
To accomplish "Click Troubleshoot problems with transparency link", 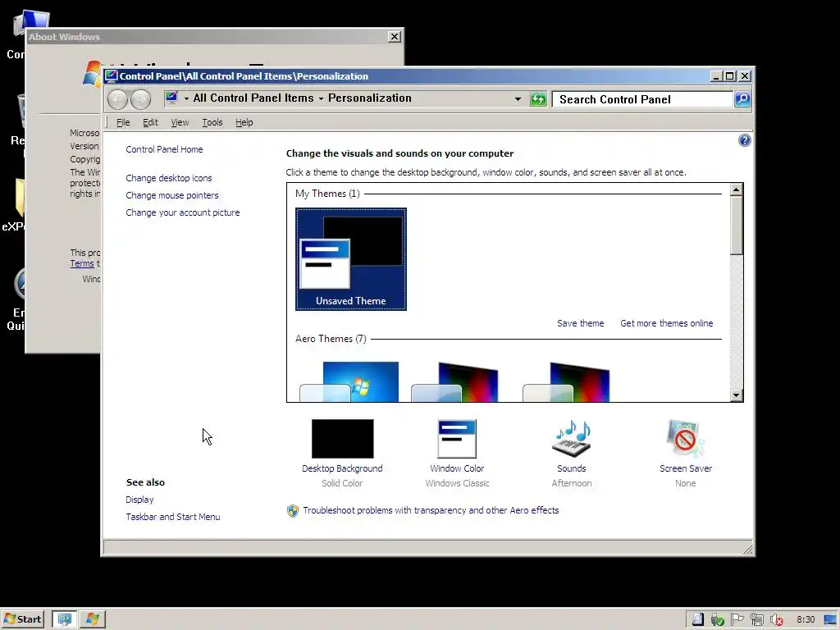I will coord(431,510).
